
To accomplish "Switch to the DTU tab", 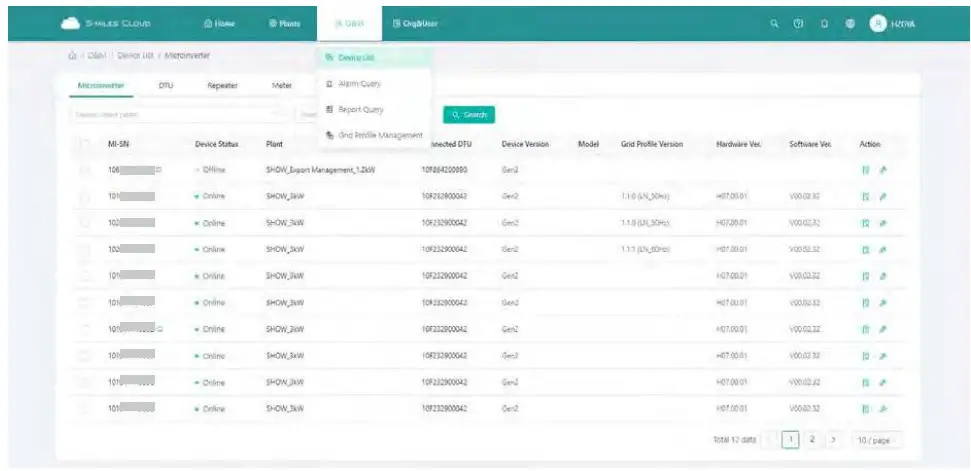I will (x=165, y=85).
